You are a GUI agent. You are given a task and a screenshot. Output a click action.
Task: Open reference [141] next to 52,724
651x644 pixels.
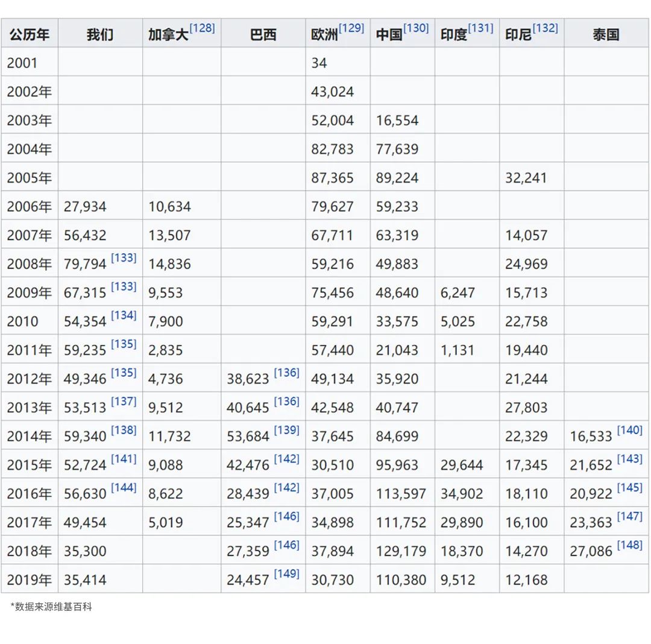coord(124,459)
